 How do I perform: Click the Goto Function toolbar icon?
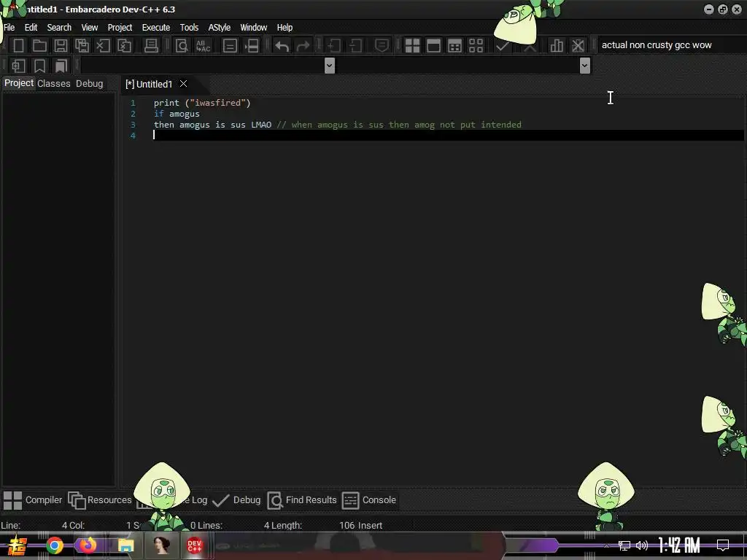230,46
